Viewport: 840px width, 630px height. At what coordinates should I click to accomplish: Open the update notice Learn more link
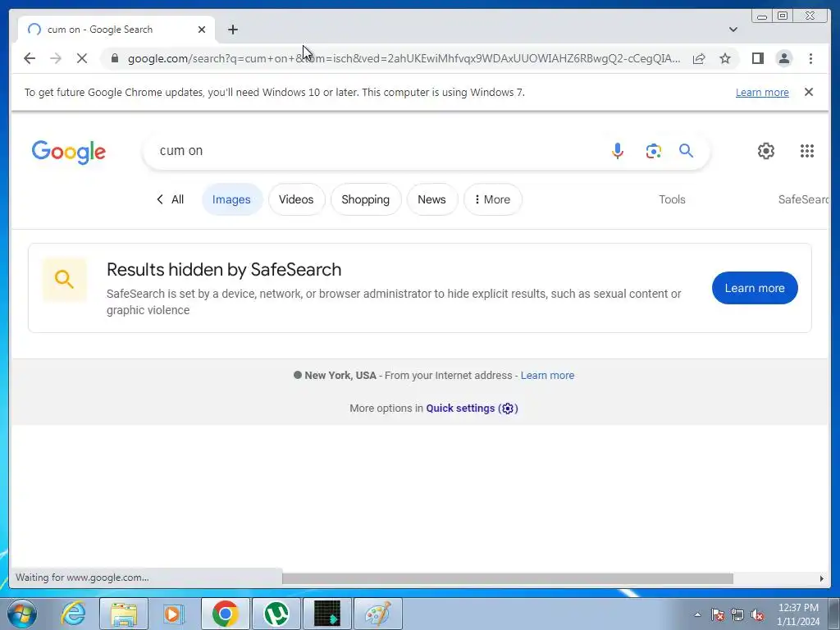[x=762, y=92]
